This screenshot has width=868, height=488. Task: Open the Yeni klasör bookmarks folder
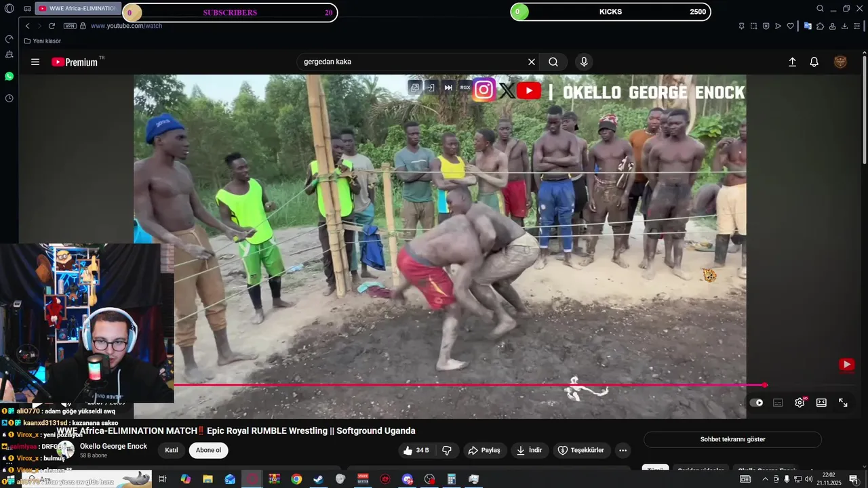[x=42, y=41]
